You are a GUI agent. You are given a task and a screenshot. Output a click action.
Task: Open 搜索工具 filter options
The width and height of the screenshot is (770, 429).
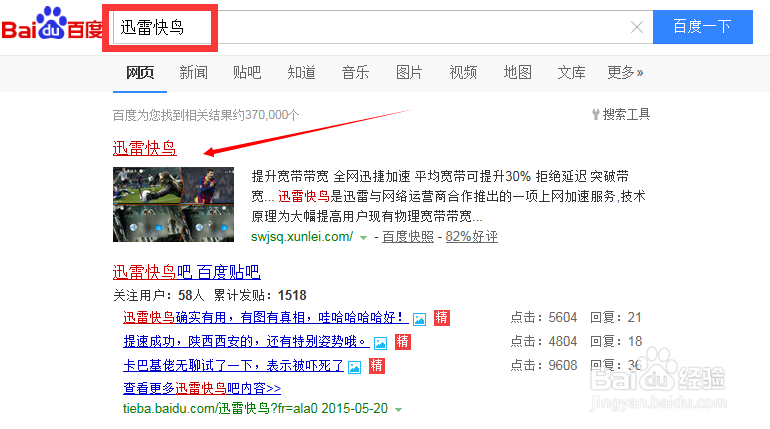coord(621,114)
